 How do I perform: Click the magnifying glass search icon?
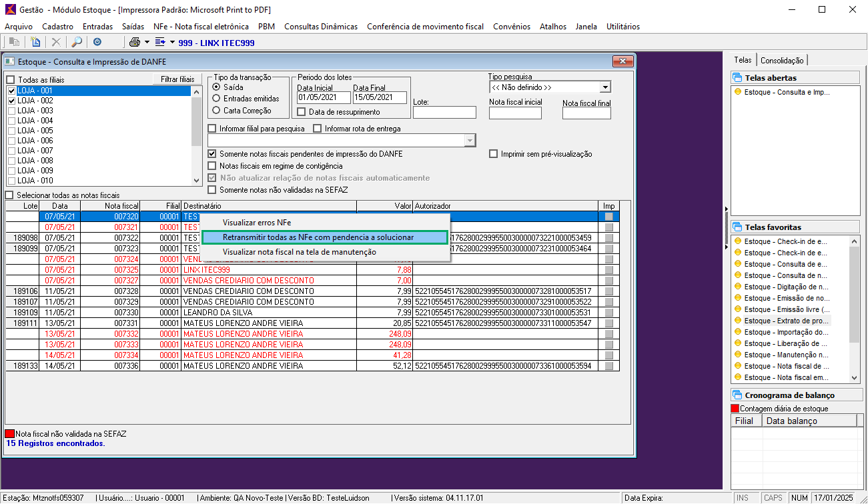click(x=77, y=42)
